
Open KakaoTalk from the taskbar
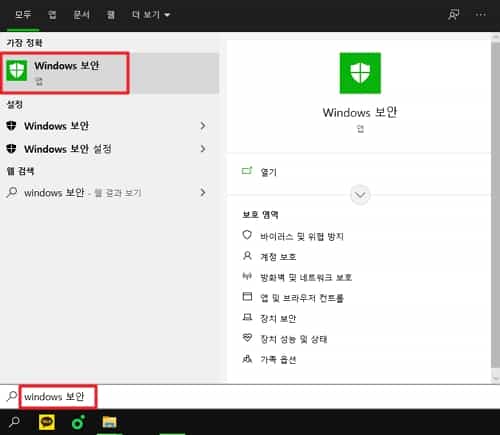(x=47, y=422)
